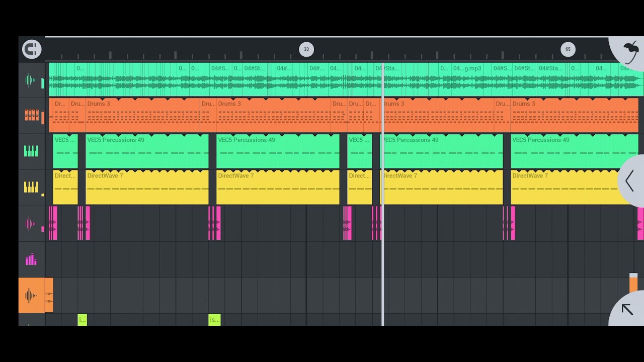Select the lime clip labeled is...
Image resolution: width=644 pixels, height=362 pixels.
pyautogui.click(x=214, y=320)
